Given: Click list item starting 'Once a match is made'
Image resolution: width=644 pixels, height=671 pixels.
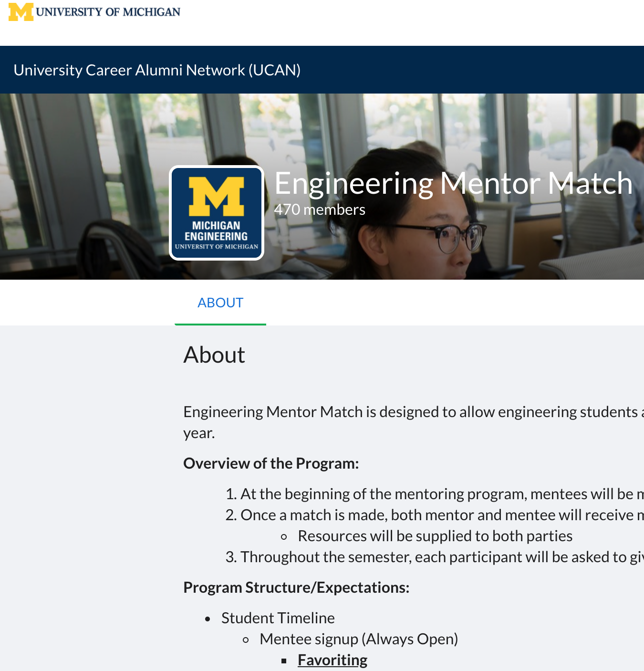Looking at the screenshot, I should pos(442,515).
